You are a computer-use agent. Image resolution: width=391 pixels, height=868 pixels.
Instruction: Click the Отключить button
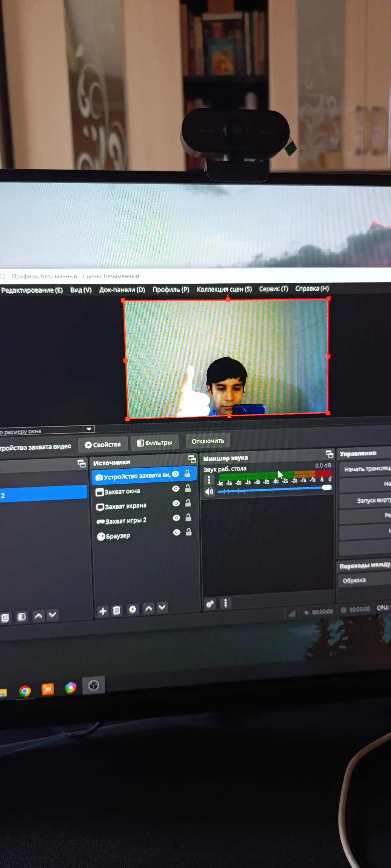(x=208, y=441)
